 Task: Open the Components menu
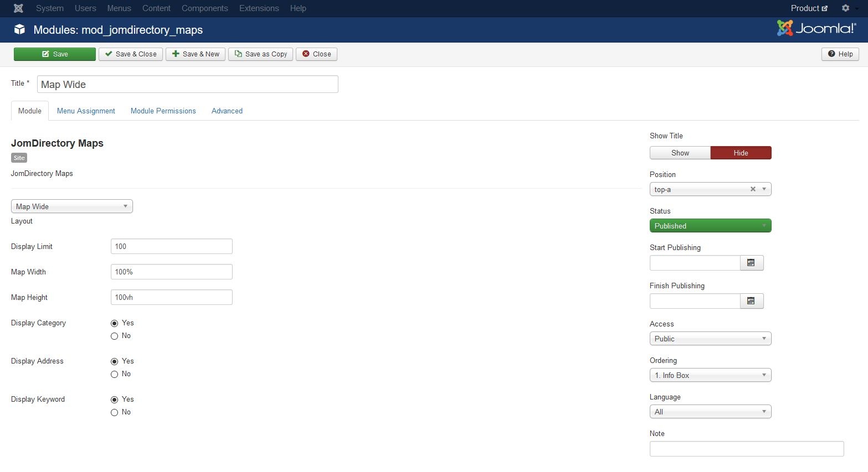coord(205,8)
